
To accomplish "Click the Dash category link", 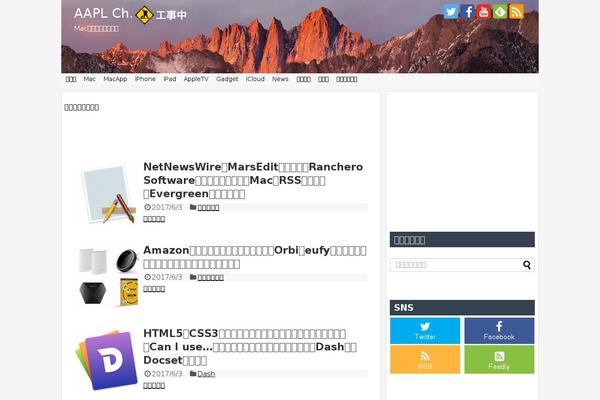I will click(206, 374).
